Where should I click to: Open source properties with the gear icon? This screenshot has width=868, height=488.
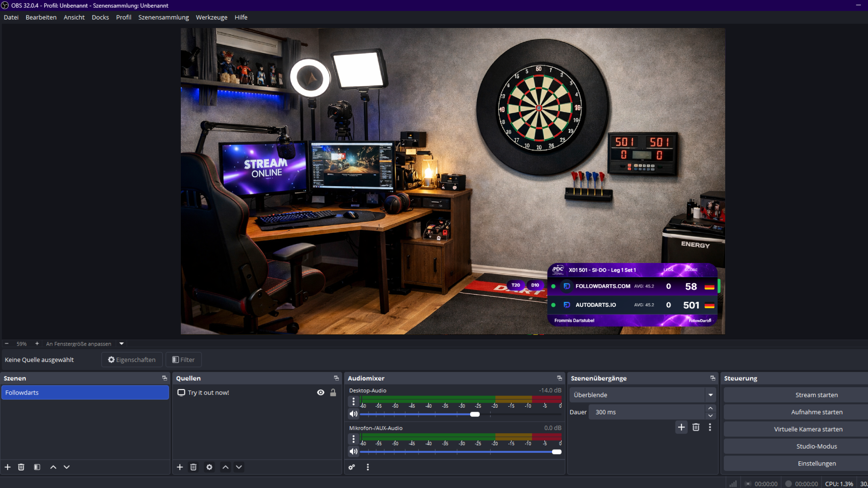[209, 467]
